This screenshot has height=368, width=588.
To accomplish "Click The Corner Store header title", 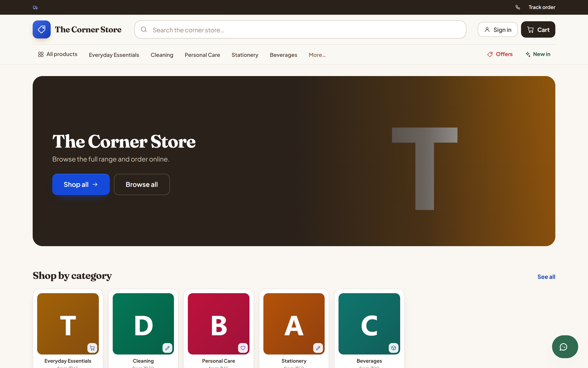I will [88, 29].
